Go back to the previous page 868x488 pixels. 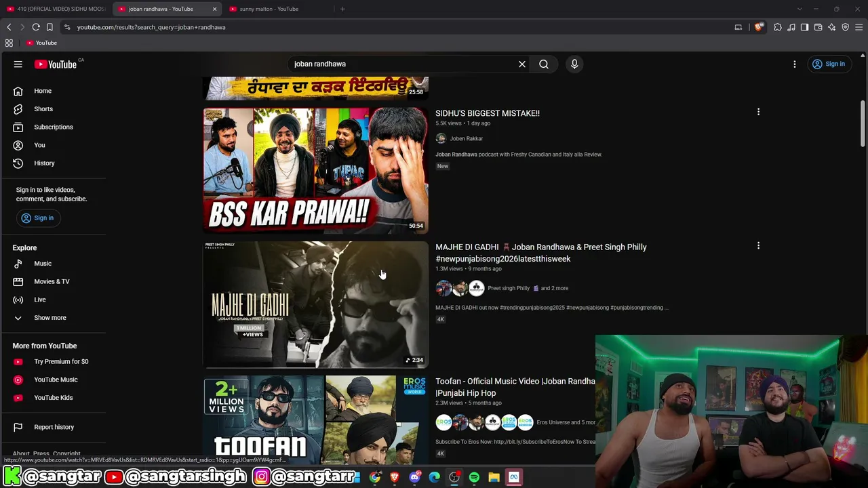click(x=9, y=27)
